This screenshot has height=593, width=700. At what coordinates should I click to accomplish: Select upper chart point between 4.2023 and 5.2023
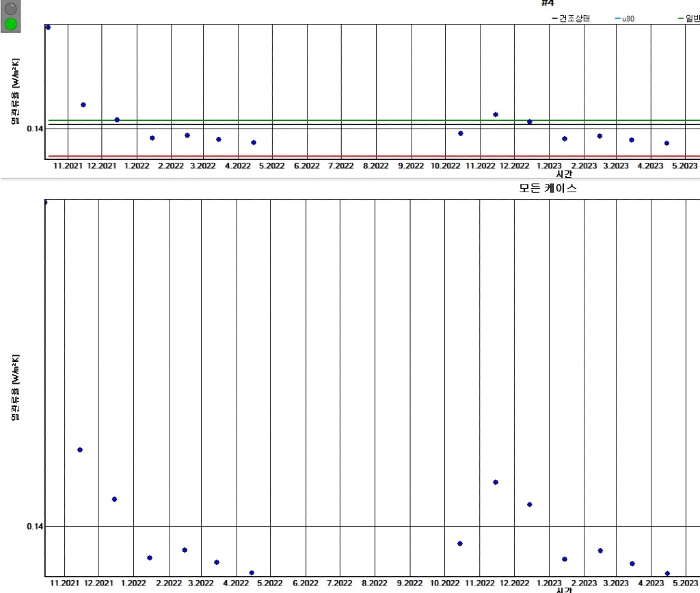[667, 143]
